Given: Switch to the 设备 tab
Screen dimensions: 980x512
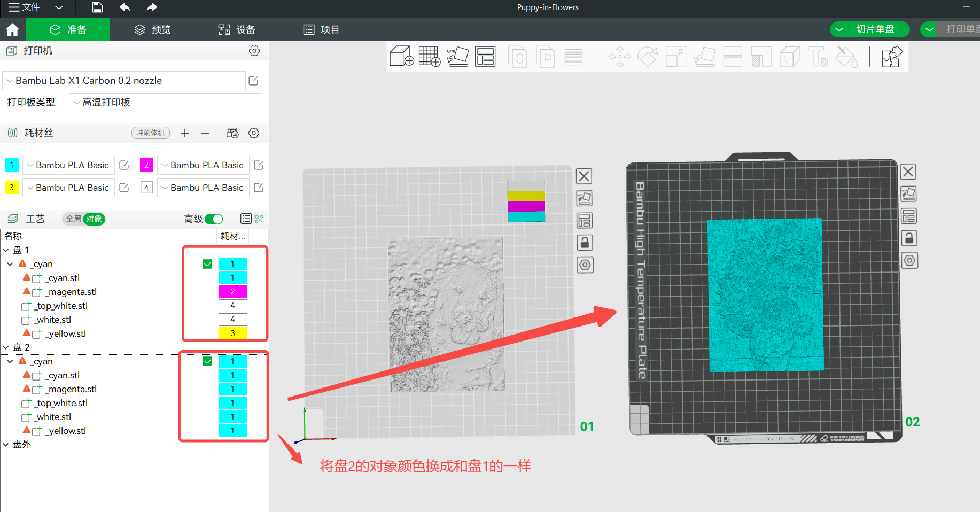Looking at the screenshot, I should click(x=237, y=29).
